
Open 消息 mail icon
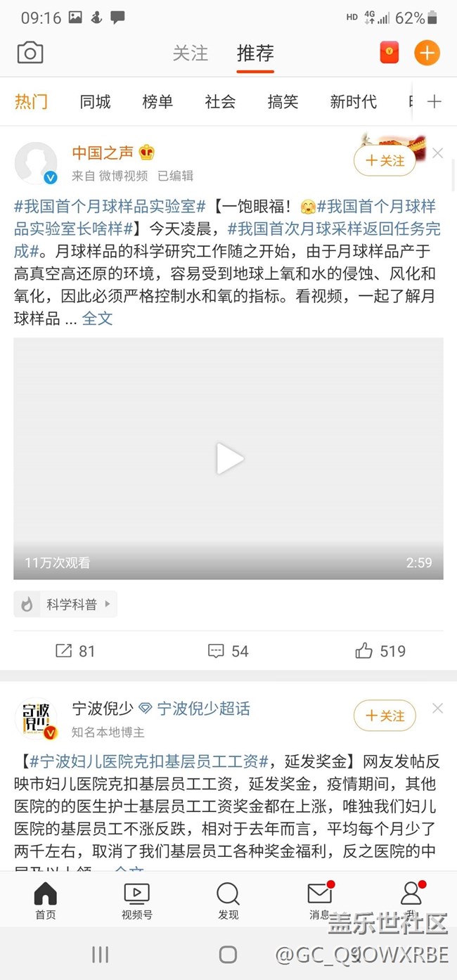[x=320, y=901]
